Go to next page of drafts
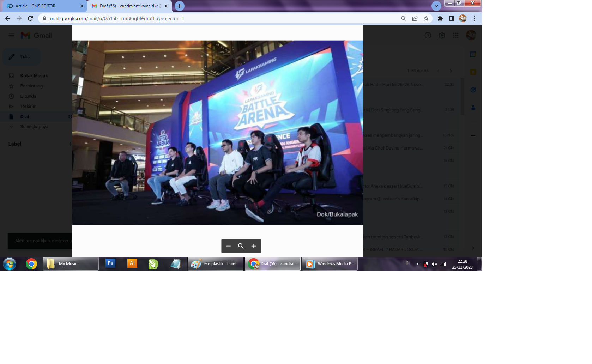This screenshot has width=592, height=364. point(451,71)
